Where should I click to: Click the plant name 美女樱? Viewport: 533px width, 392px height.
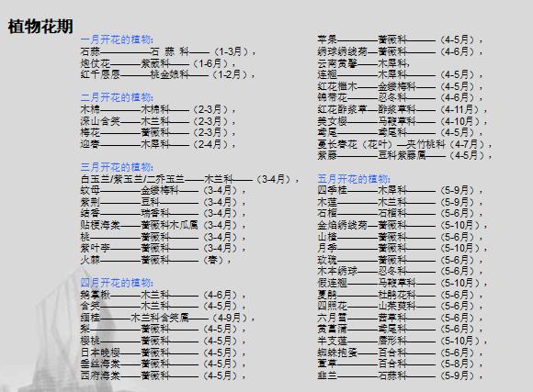click(333, 121)
